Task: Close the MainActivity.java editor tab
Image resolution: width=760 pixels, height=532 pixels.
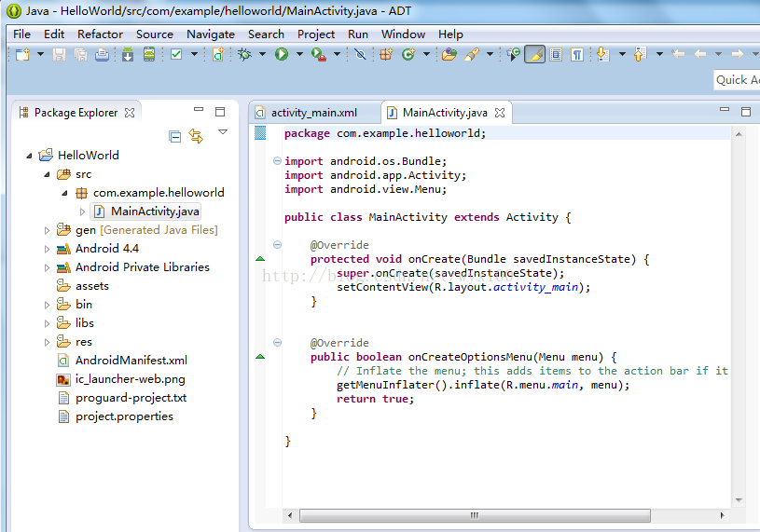Action: 500,113
